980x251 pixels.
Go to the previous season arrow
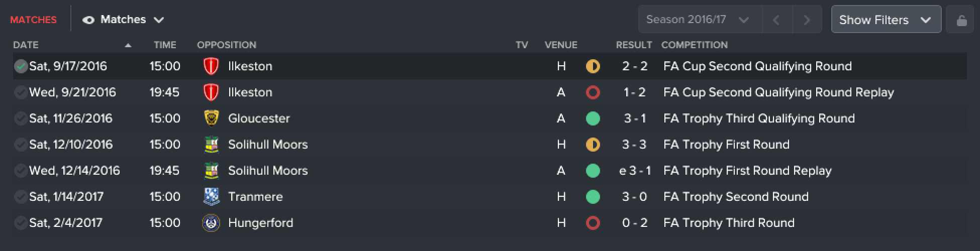776,20
